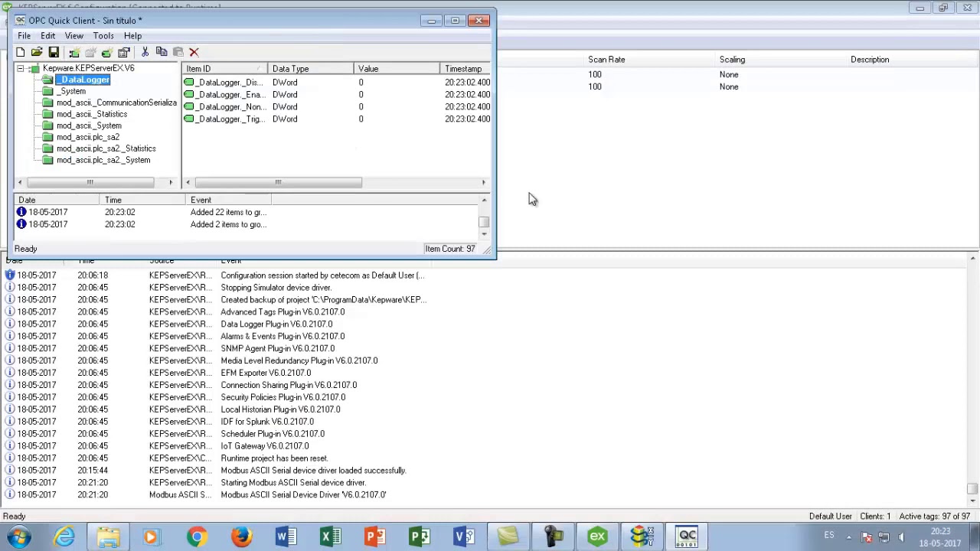Viewport: 980px width, 551px height.
Task: Open Microsoft Word from the taskbar
Action: (286, 536)
